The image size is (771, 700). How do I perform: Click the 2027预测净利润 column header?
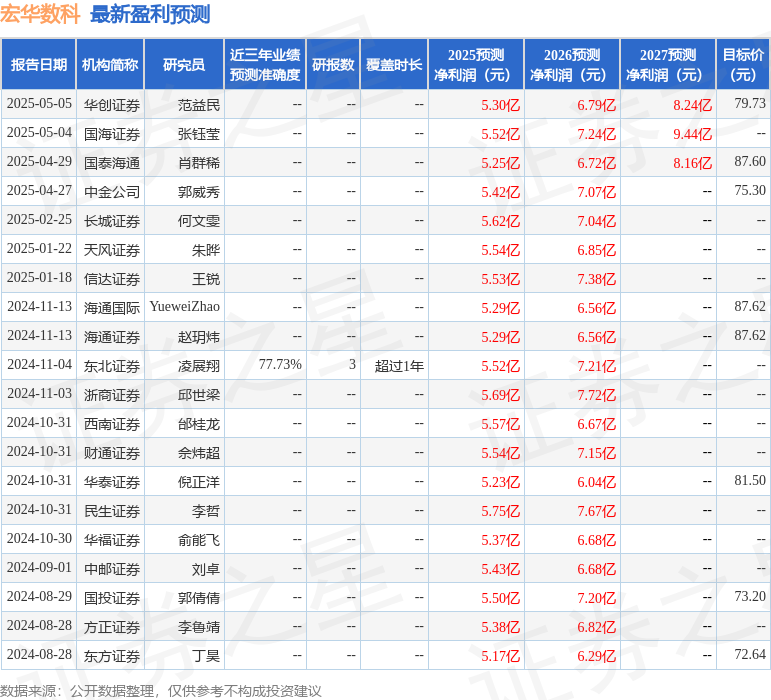click(668, 64)
